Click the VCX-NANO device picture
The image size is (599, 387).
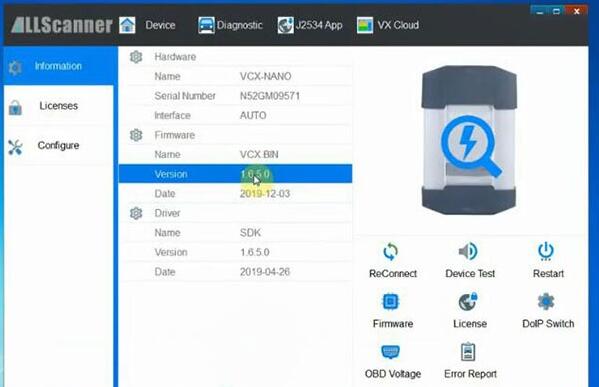[469, 140]
